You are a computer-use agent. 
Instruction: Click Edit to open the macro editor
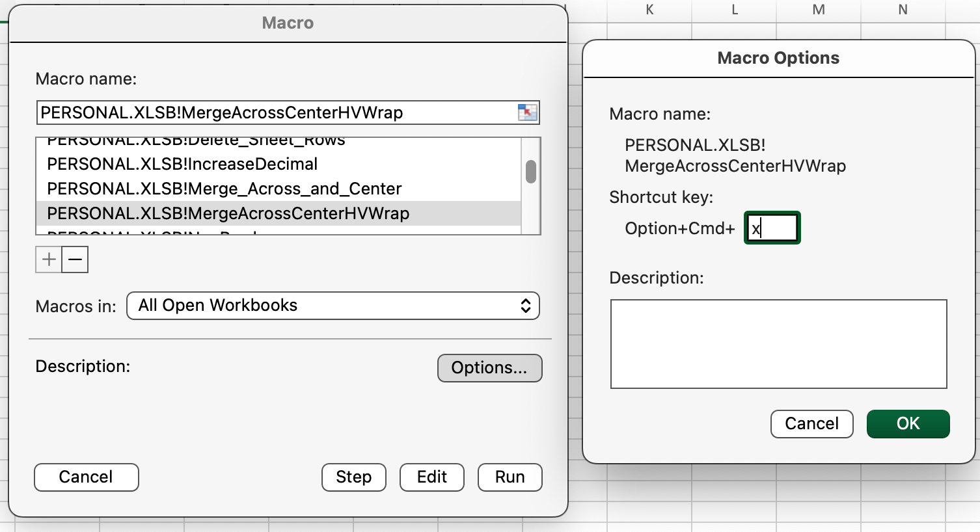432,477
